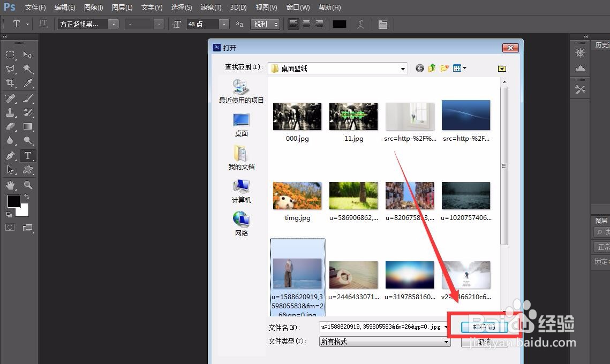Select the Move tool

[x=28, y=55]
